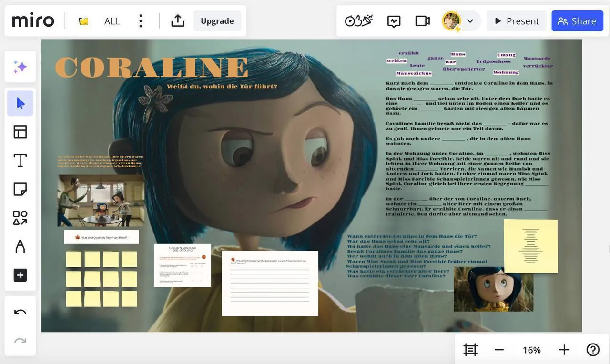Open the timer and reactions apps
The image size is (610, 364).
coord(358,21)
